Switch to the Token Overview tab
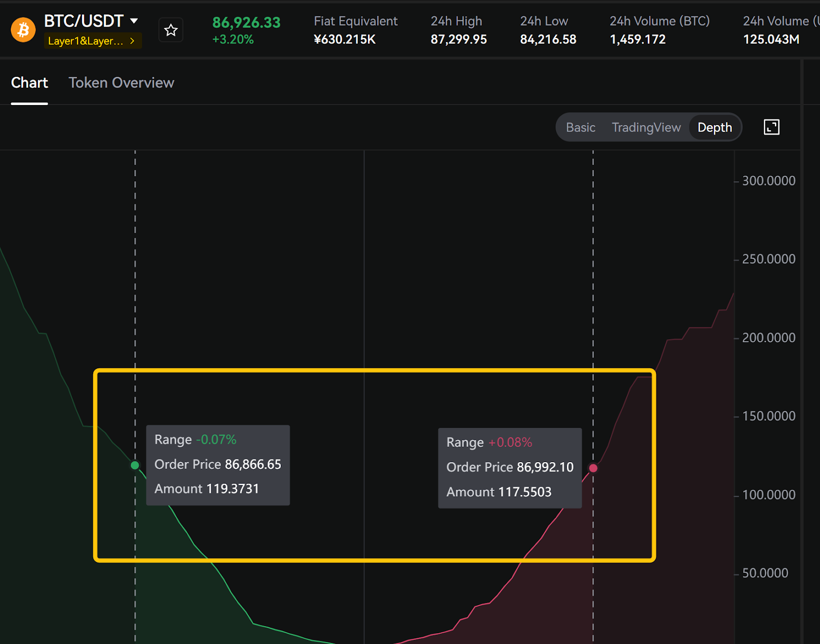 pos(121,83)
